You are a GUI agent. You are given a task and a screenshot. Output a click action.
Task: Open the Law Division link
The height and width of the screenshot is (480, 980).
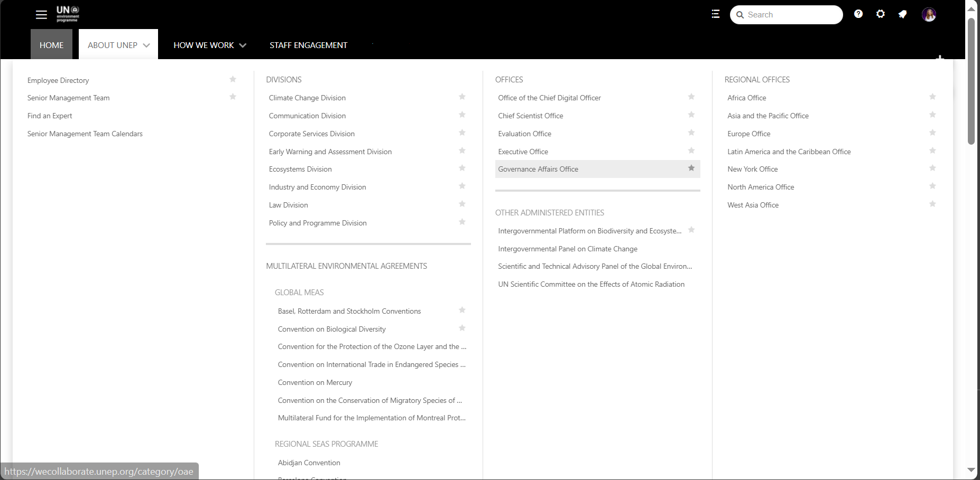click(288, 205)
